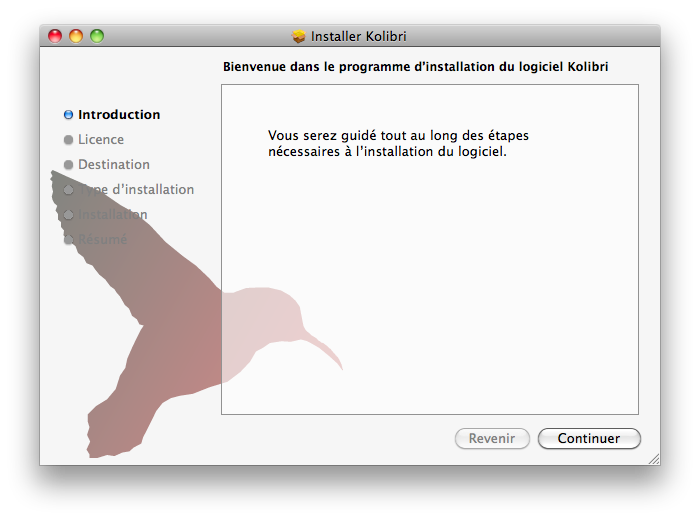This screenshot has width=700, height=520.
Task: Click the Licence step label
Action: [x=101, y=140]
